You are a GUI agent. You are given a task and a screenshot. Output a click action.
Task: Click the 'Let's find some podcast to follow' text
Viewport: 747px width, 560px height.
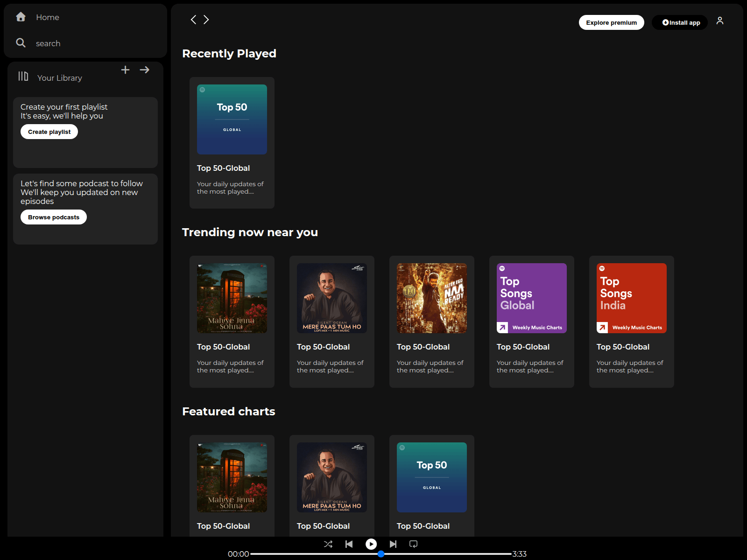coord(82,183)
